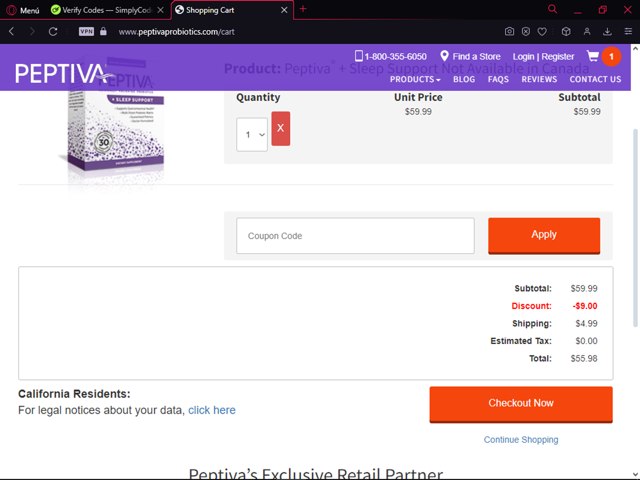Click the address bar URL
Image resolution: width=640 pixels, height=480 pixels.
coord(176,32)
